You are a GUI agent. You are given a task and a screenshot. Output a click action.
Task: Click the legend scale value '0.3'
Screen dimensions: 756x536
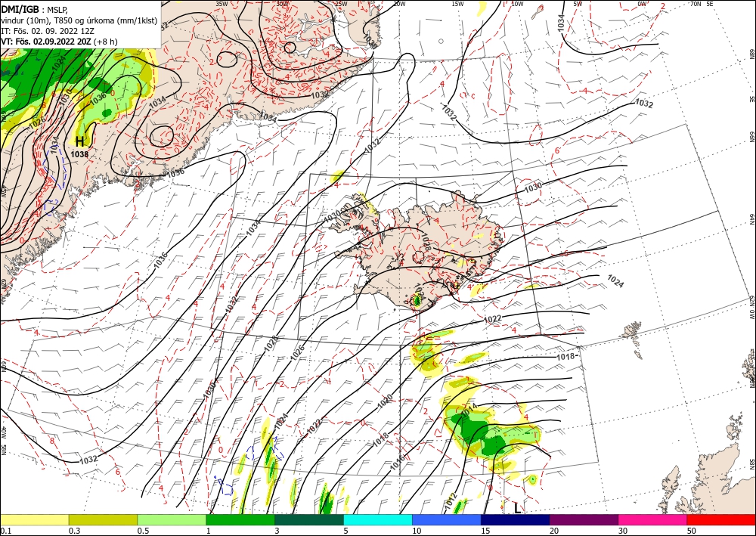(74, 531)
